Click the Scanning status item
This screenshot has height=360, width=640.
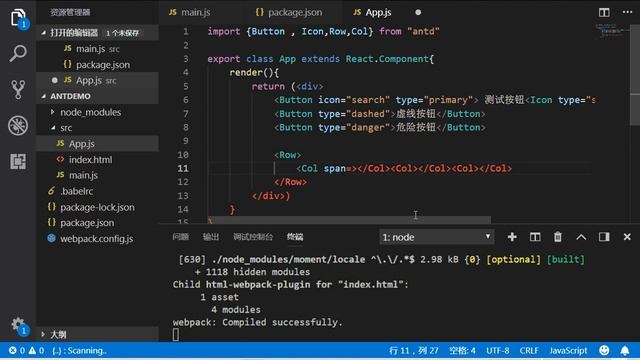[80, 350]
